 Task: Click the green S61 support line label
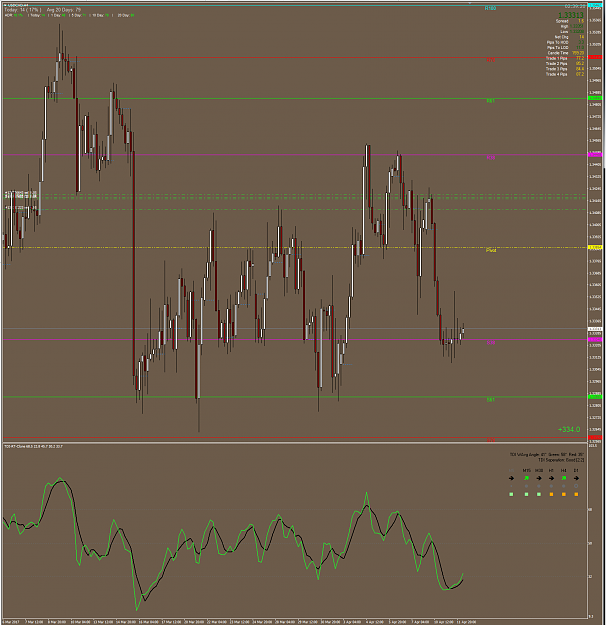point(491,400)
